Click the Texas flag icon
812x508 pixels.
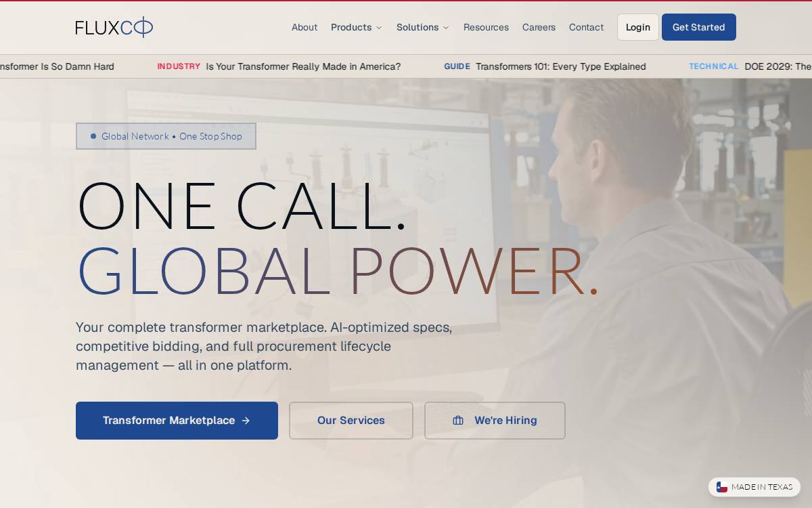click(722, 487)
